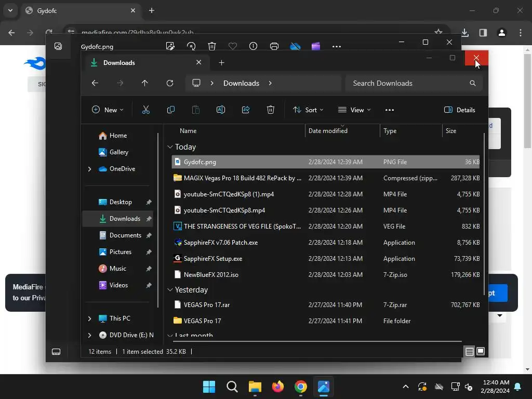The width and height of the screenshot is (532, 399).
Task: Open Videos in navigation pane
Action: coord(118,285)
